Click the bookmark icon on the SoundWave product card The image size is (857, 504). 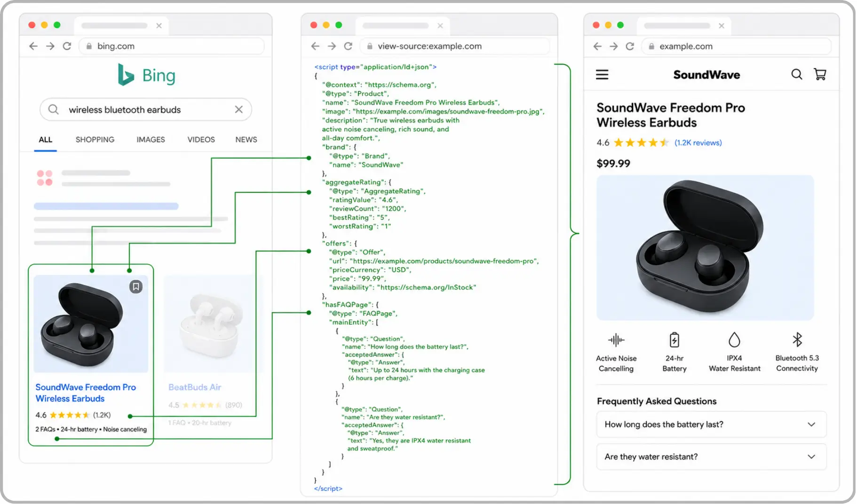pyautogui.click(x=136, y=287)
